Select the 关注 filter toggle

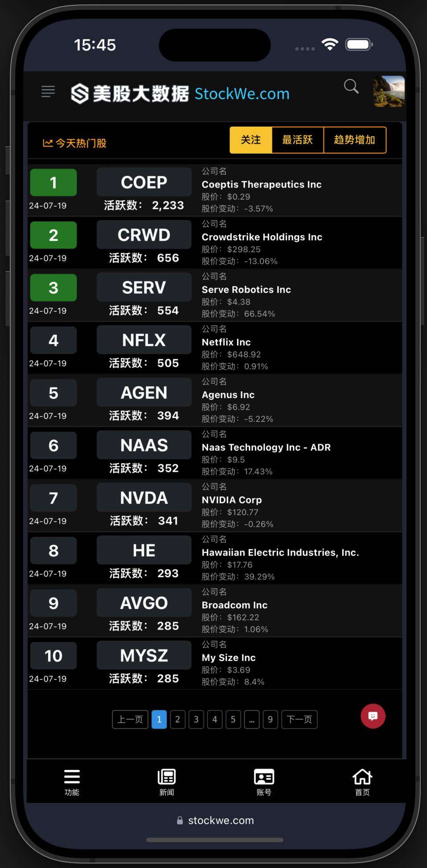(x=250, y=140)
